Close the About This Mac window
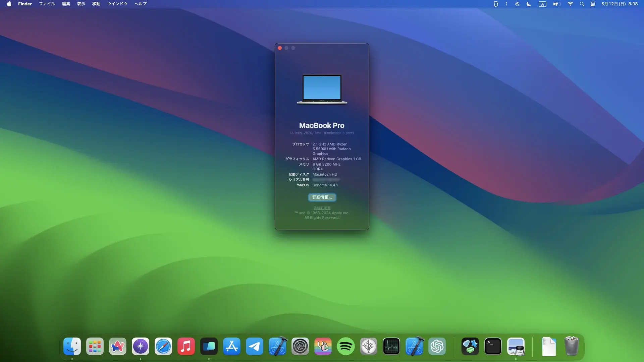Screen dimensions: 644x362 point(280,48)
